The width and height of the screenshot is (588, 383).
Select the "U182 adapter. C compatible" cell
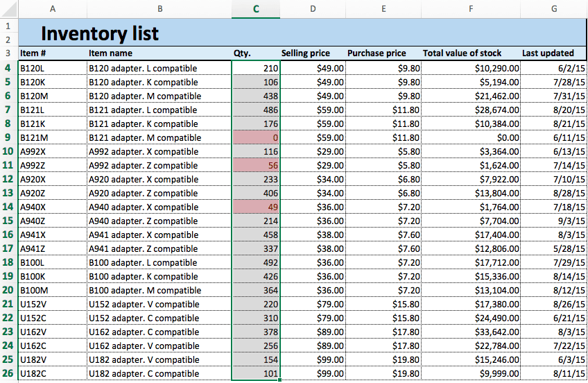point(159,373)
